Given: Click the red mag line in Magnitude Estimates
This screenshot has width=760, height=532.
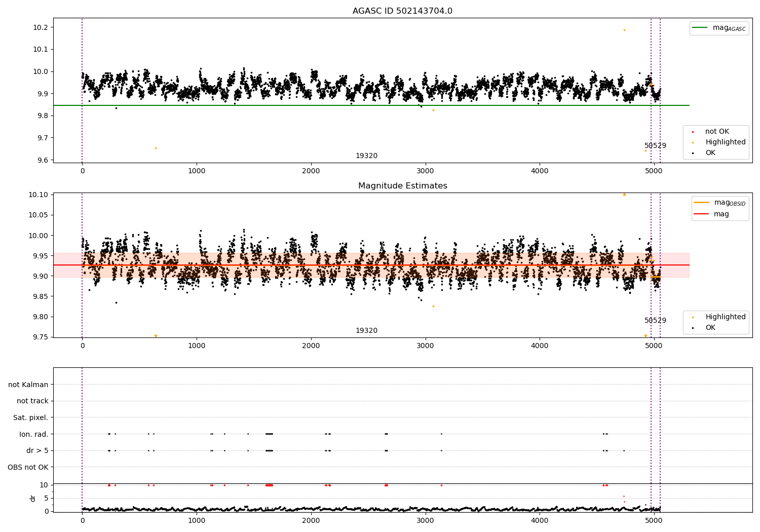Looking at the screenshot, I should (371, 265).
